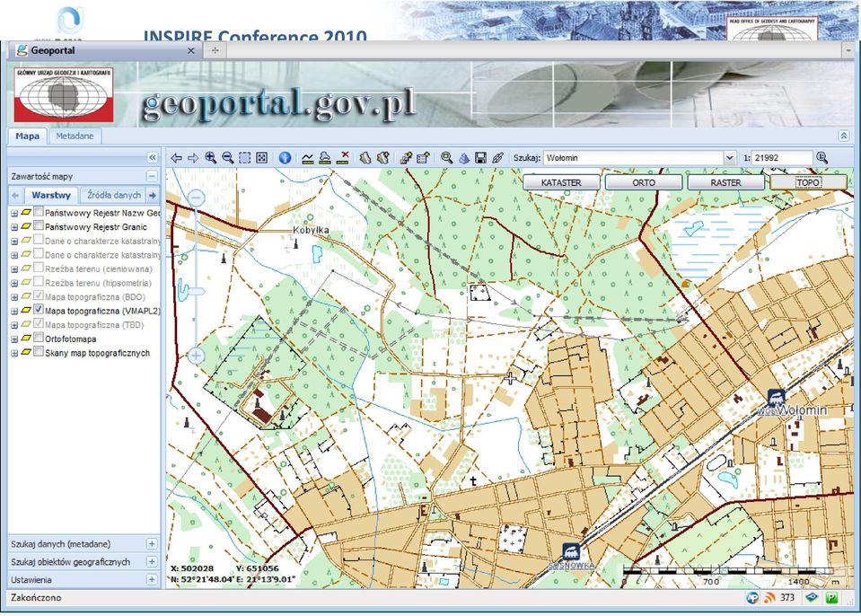Uncheck Mapa topograficzna (VMAPL2) layer
The width and height of the screenshot is (861, 616).
(39, 310)
